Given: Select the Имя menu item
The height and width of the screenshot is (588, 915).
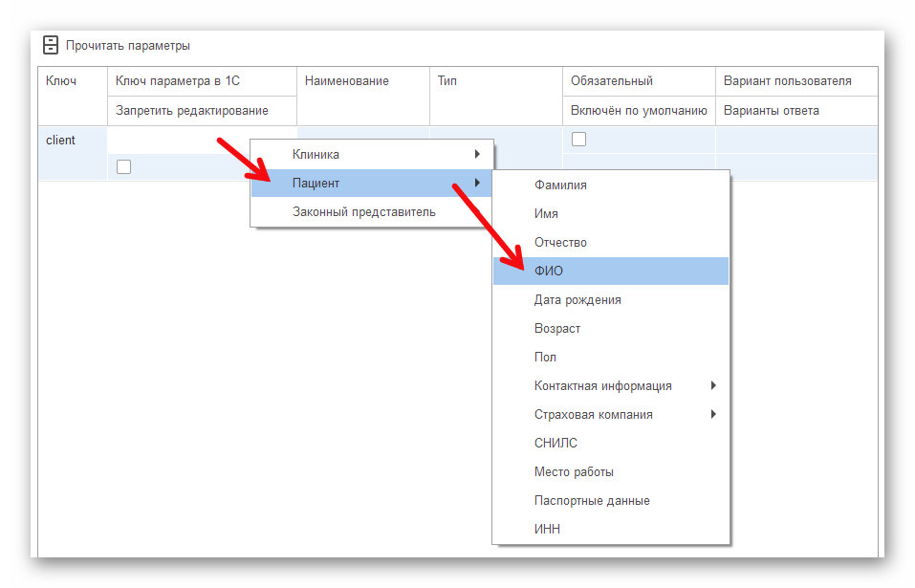Looking at the screenshot, I should pos(546,214).
